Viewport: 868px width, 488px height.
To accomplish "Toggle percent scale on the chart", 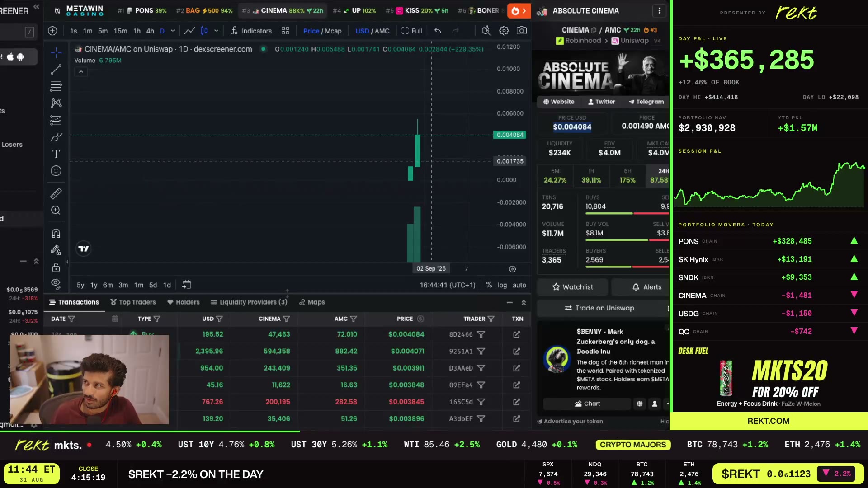I will click(489, 285).
